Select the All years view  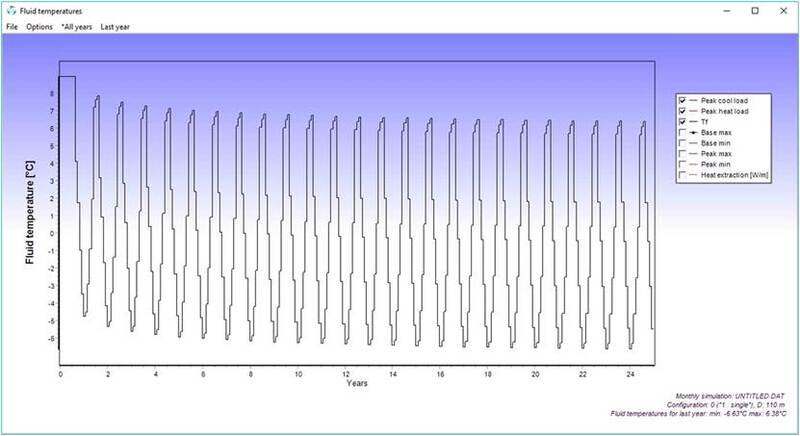click(x=76, y=26)
